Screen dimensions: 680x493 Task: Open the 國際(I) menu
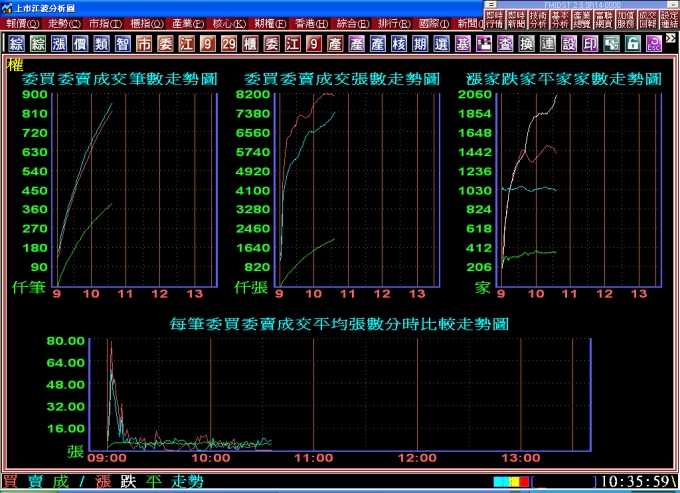pyautogui.click(x=435, y=23)
